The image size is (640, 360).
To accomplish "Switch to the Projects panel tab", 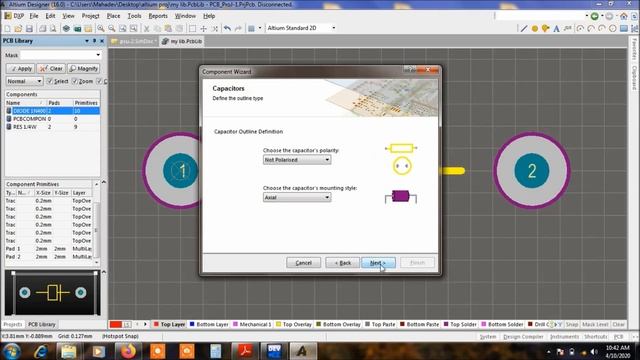I will coord(13,324).
